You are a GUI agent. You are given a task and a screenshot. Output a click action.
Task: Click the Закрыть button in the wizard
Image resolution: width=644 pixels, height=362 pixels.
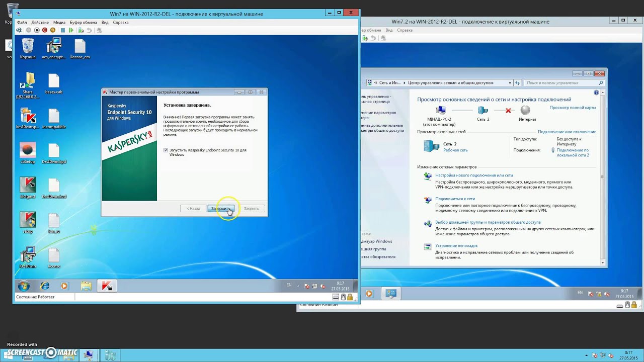click(251, 209)
